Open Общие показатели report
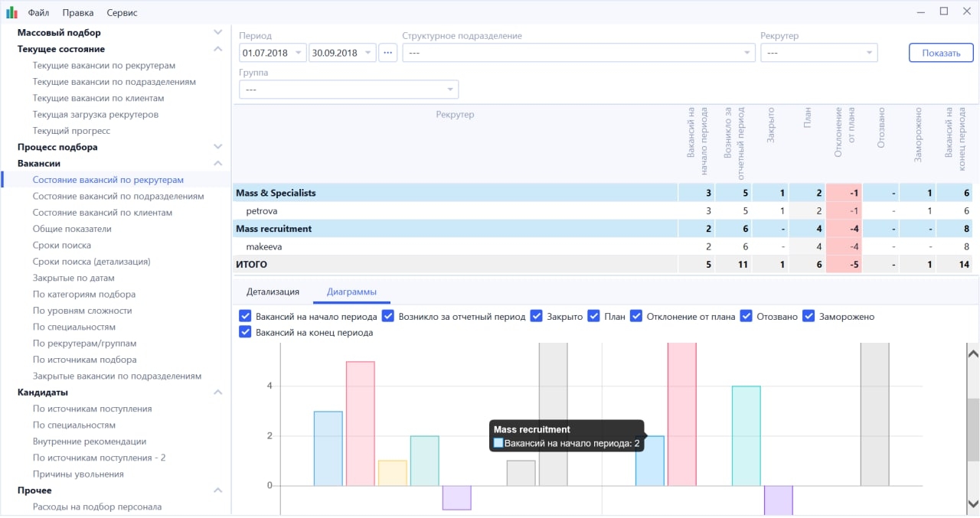 tap(72, 229)
